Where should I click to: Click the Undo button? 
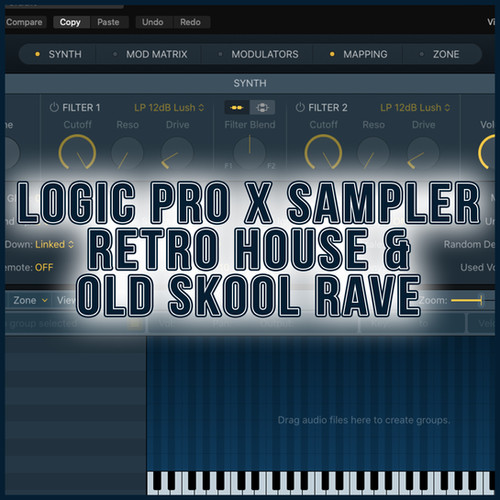coord(153,22)
